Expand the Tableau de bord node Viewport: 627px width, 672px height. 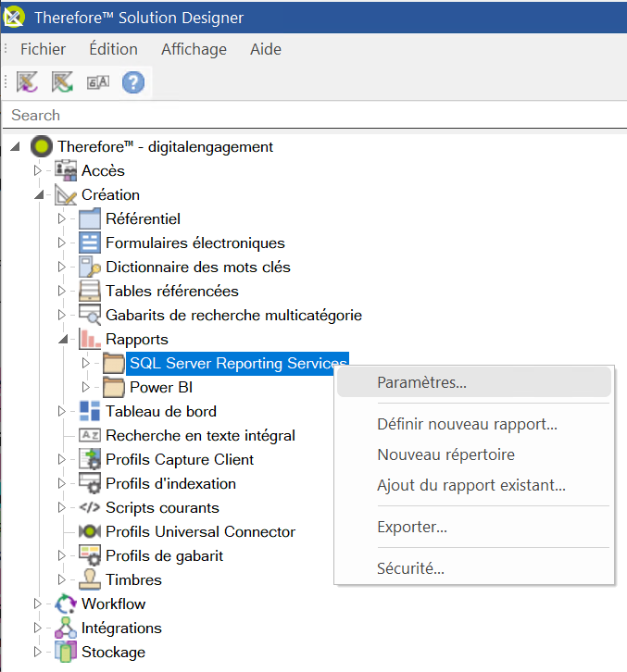tap(62, 411)
